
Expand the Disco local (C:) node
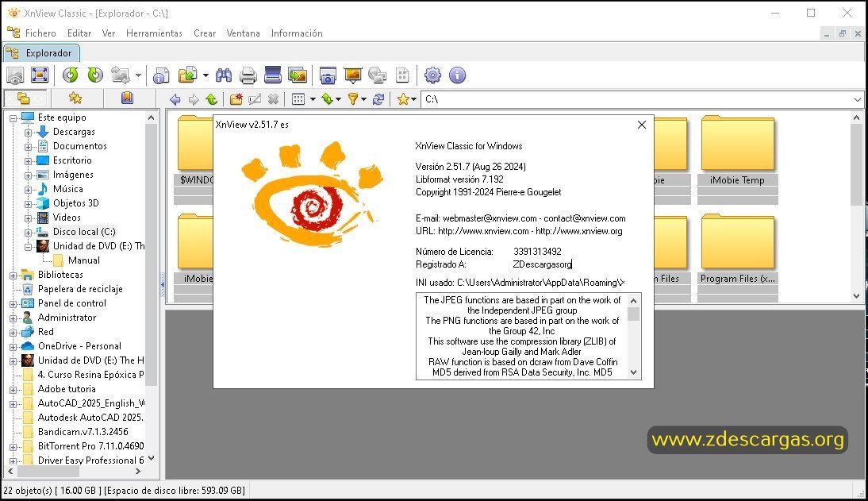pyautogui.click(x=29, y=232)
